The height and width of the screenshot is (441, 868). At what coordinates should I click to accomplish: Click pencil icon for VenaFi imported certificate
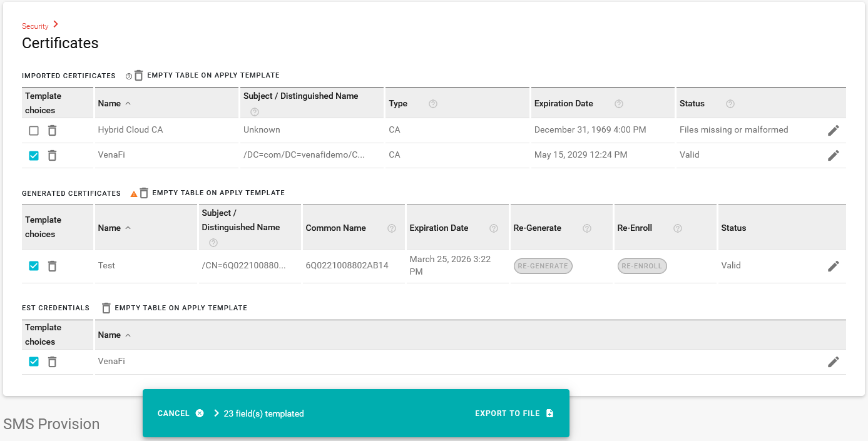[x=833, y=155]
